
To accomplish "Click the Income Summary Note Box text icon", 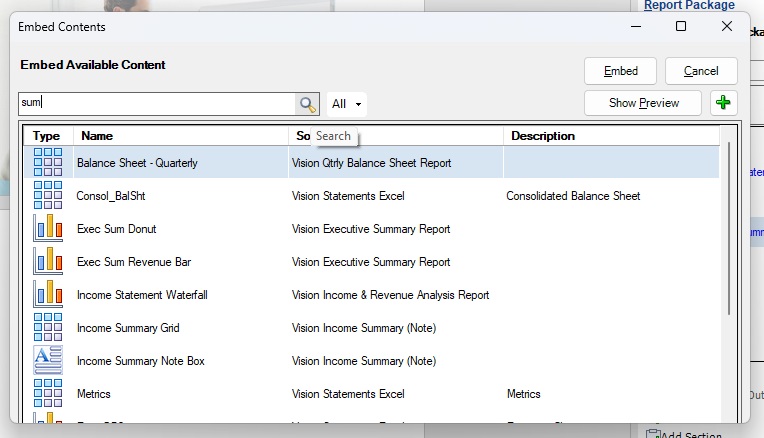I will point(48,361).
